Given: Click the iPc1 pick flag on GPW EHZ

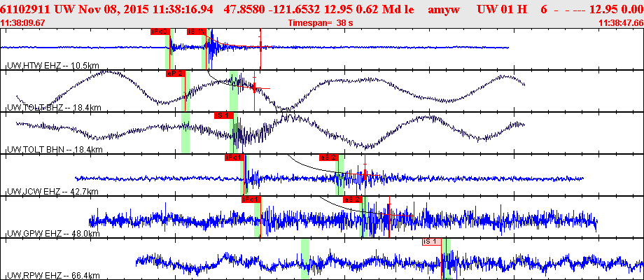Looking at the screenshot, I should (250, 199).
